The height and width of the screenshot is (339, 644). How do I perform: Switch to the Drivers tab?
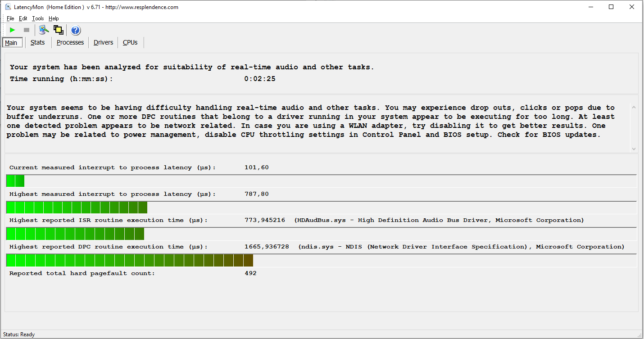[103, 42]
